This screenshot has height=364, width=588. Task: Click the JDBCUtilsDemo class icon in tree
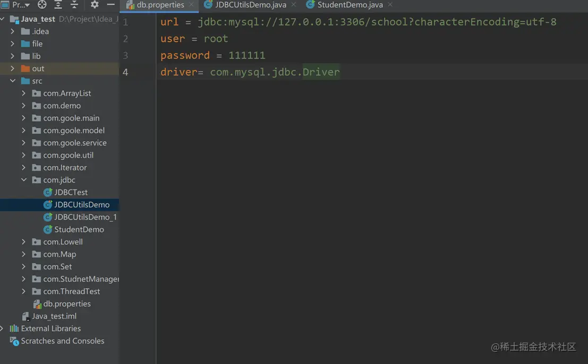point(48,204)
